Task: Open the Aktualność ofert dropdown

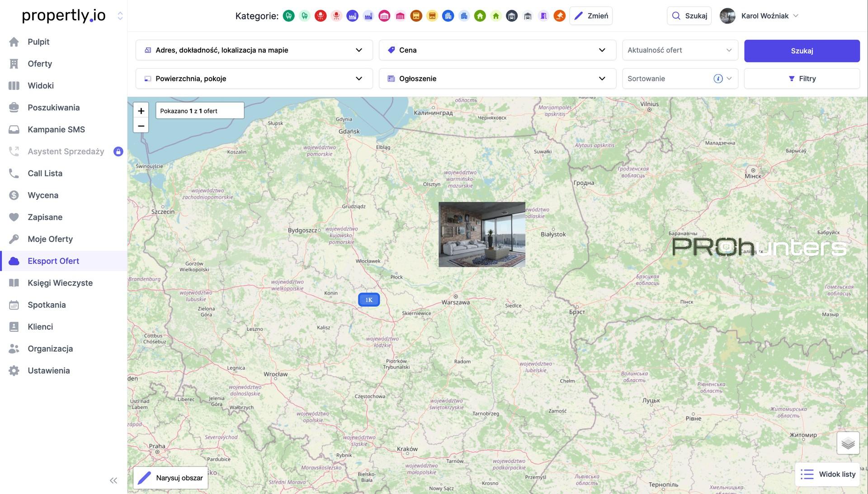Action: 679,50
